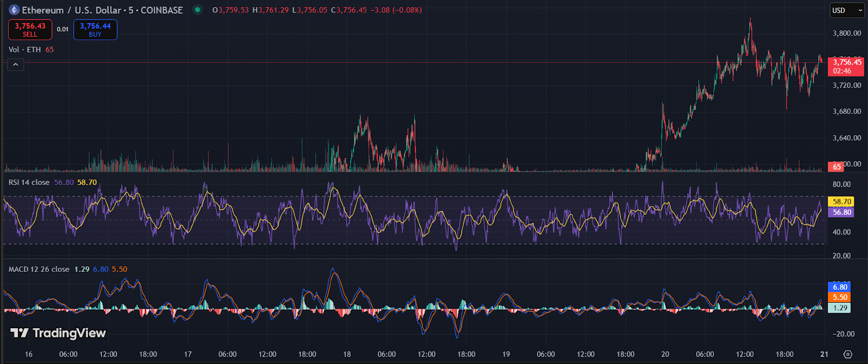
Task: Click the 40.00 RSI axis label
Action: pyautogui.click(x=842, y=232)
